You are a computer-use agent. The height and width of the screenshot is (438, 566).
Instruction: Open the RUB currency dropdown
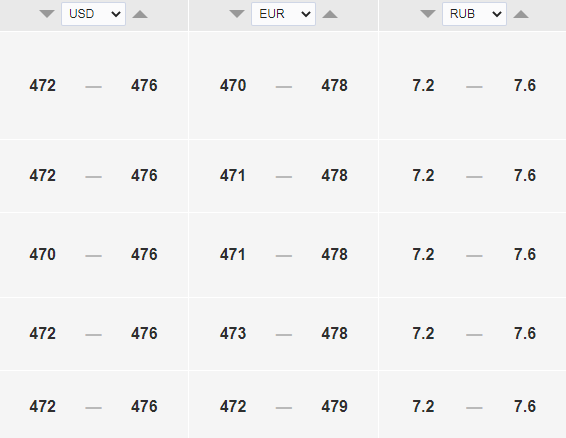coord(474,14)
